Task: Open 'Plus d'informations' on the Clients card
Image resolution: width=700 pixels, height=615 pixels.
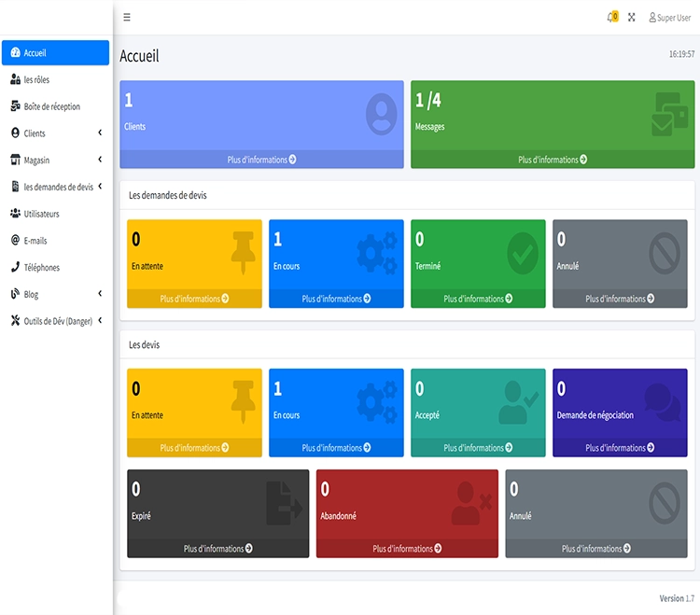Action: coord(261,160)
